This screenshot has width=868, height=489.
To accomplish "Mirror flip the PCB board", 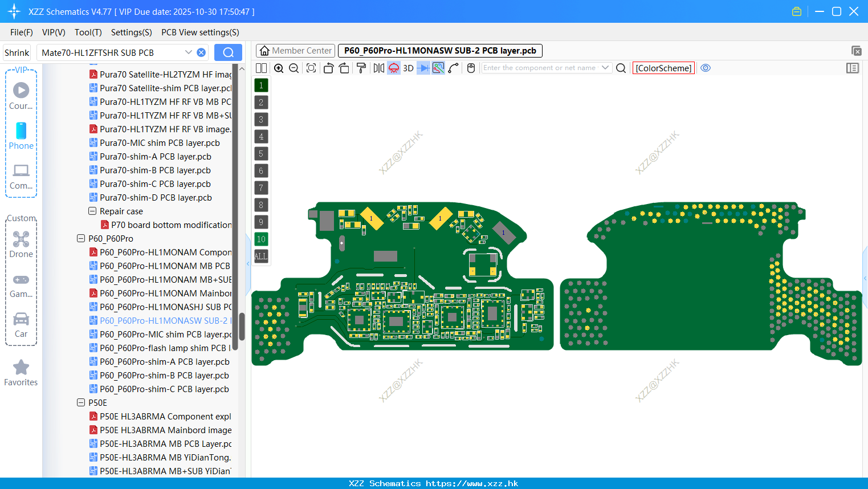I will point(379,68).
